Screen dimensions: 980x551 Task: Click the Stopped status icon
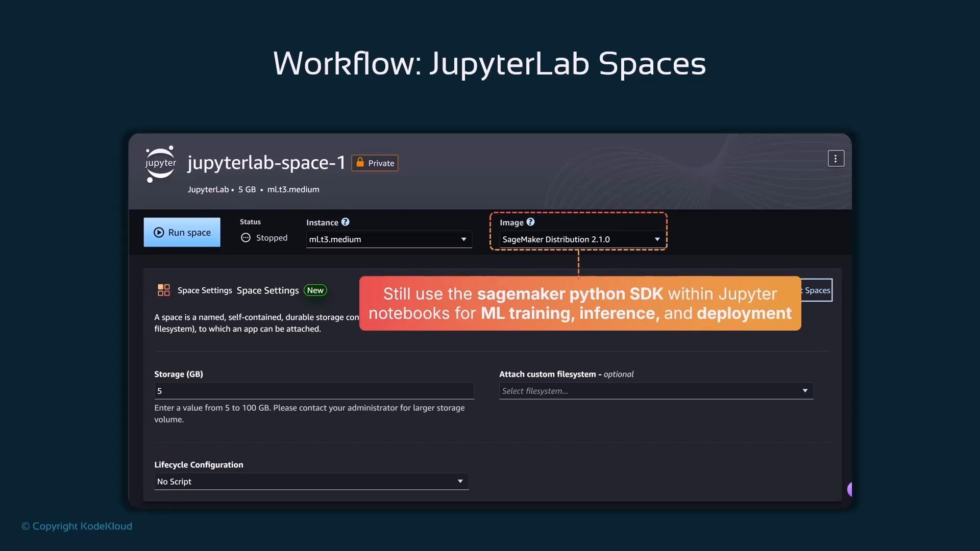246,238
